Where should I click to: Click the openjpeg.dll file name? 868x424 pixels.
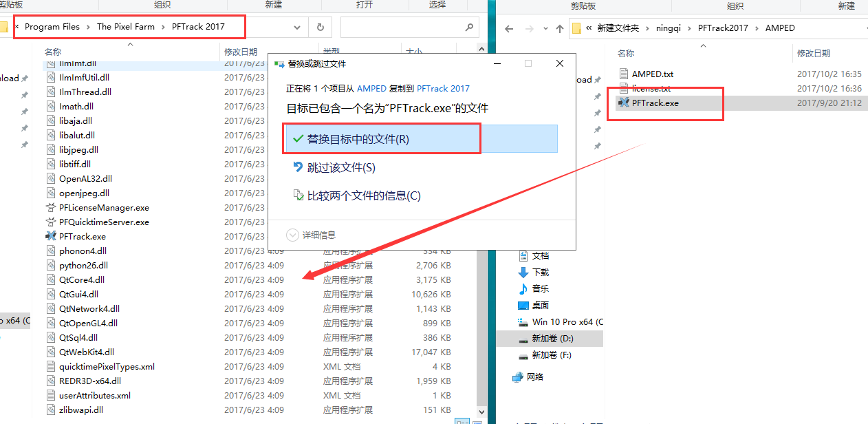click(x=84, y=193)
